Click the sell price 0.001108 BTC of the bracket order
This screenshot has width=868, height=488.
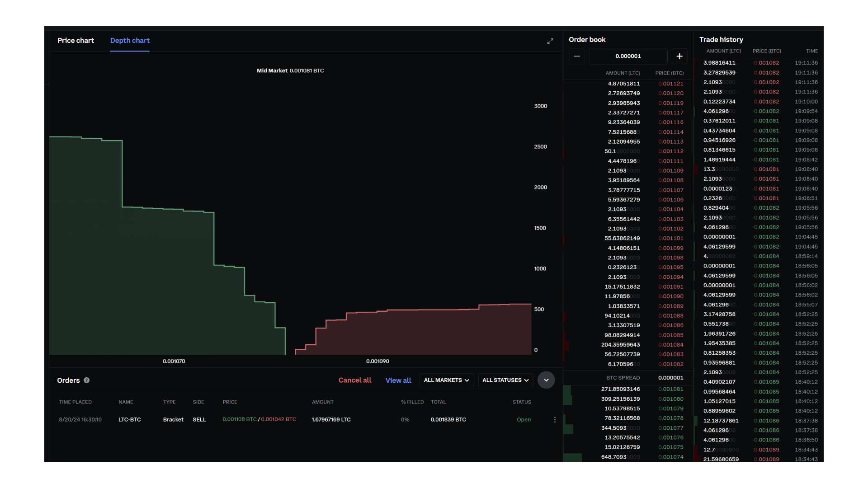[x=240, y=419]
